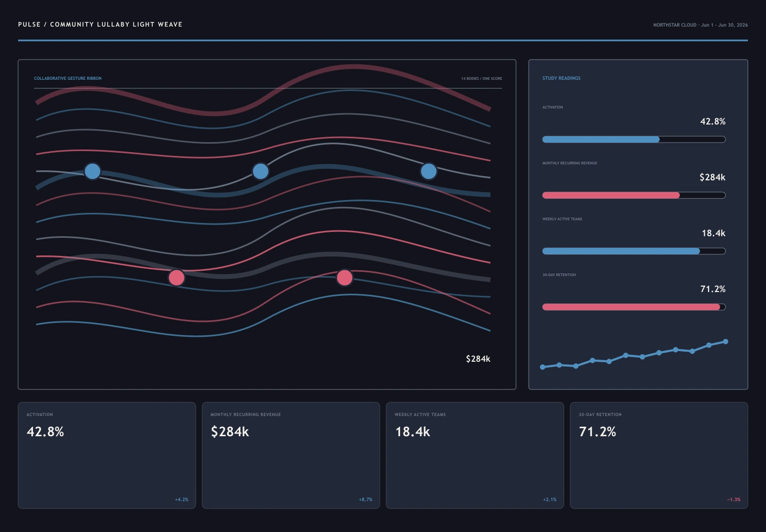This screenshot has width=766, height=532.
Task: Click the "$284k" value inside the ribbon chart
Action: (x=478, y=359)
